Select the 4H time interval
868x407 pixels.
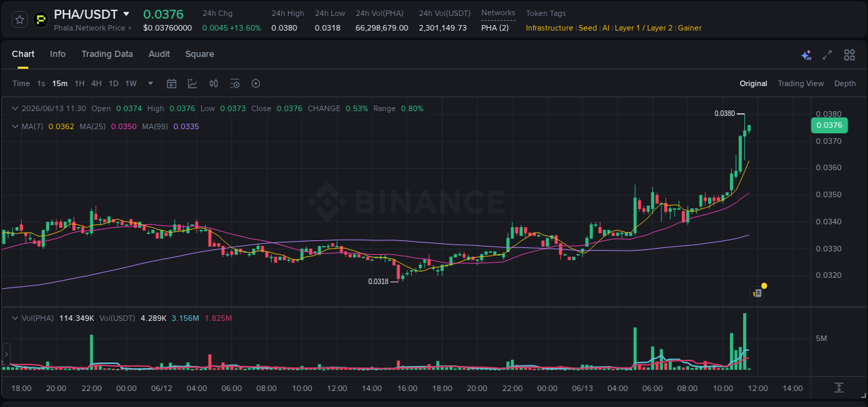96,83
